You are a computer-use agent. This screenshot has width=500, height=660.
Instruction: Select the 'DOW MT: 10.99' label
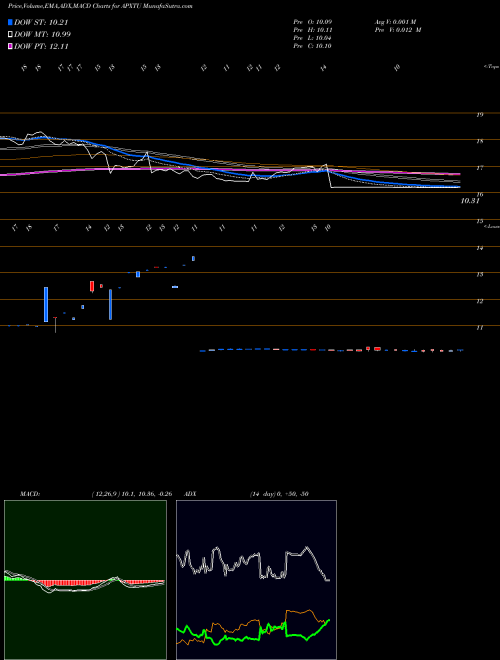42,35
